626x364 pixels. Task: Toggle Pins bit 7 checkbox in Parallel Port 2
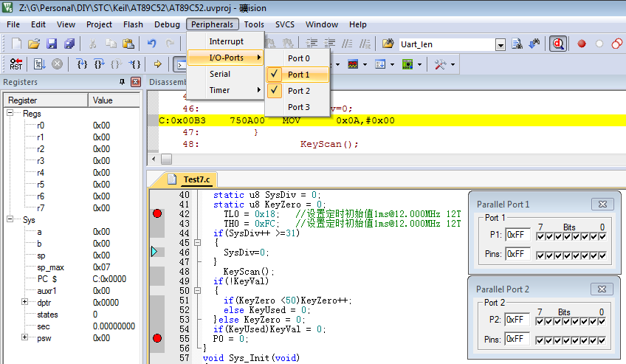[x=540, y=340]
